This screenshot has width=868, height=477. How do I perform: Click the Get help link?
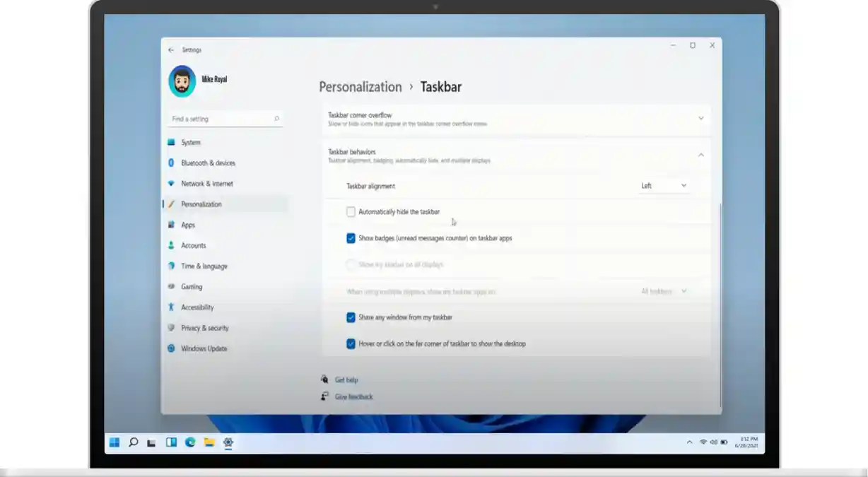click(x=346, y=379)
